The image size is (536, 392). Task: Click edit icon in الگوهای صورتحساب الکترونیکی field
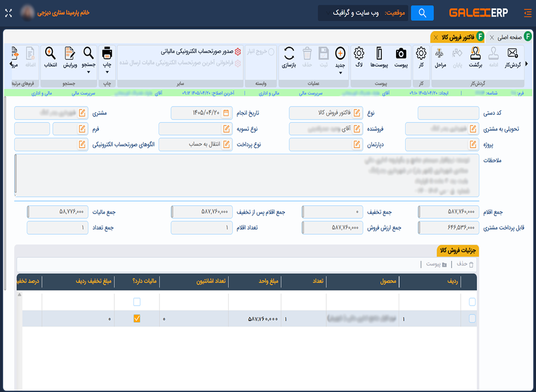click(82, 145)
